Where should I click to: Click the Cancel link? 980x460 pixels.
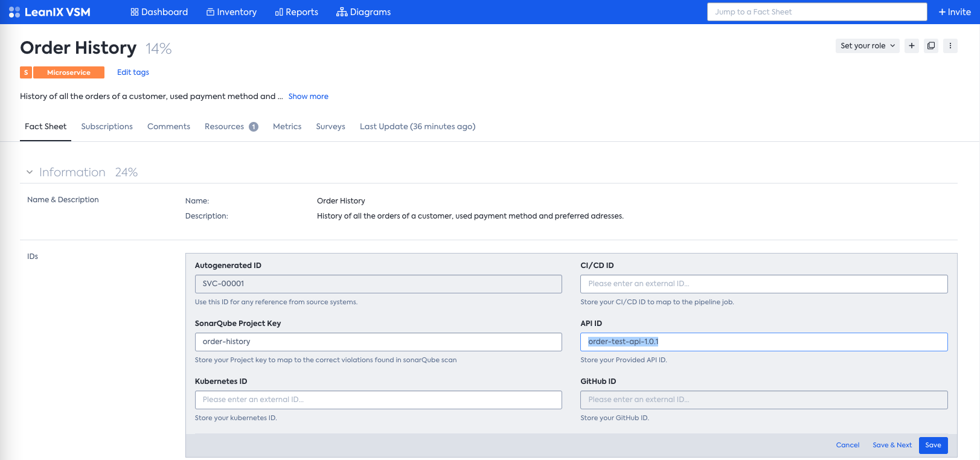pyautogui.click(x=848, y=446)
